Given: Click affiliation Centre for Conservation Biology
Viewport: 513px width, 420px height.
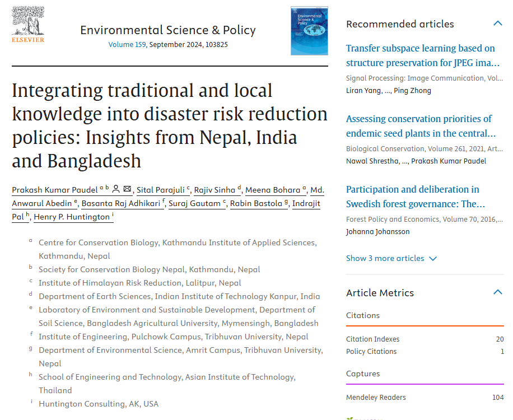Looking at the screenshot, I should click(178, 249).
